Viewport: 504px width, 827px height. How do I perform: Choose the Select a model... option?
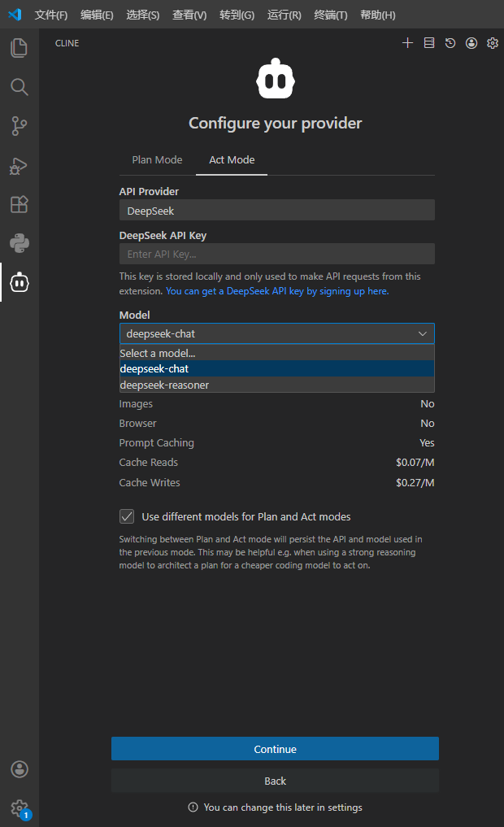(276, 353)
